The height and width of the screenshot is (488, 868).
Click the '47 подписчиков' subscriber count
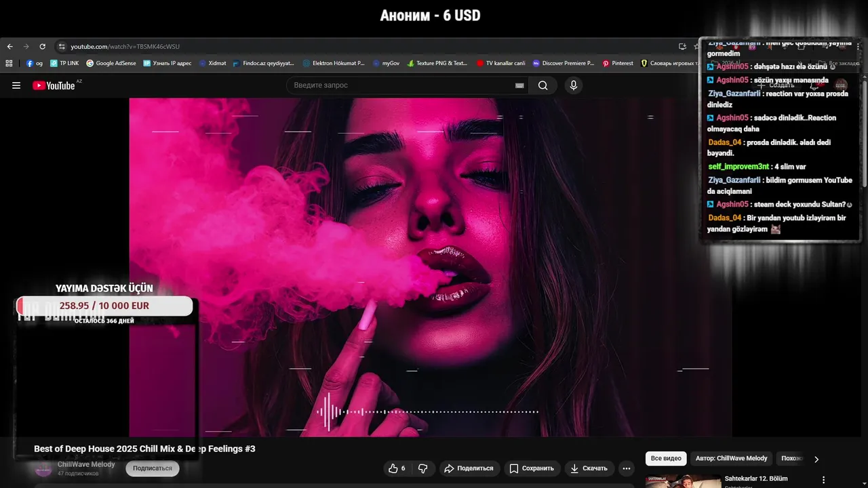(78, 473)
